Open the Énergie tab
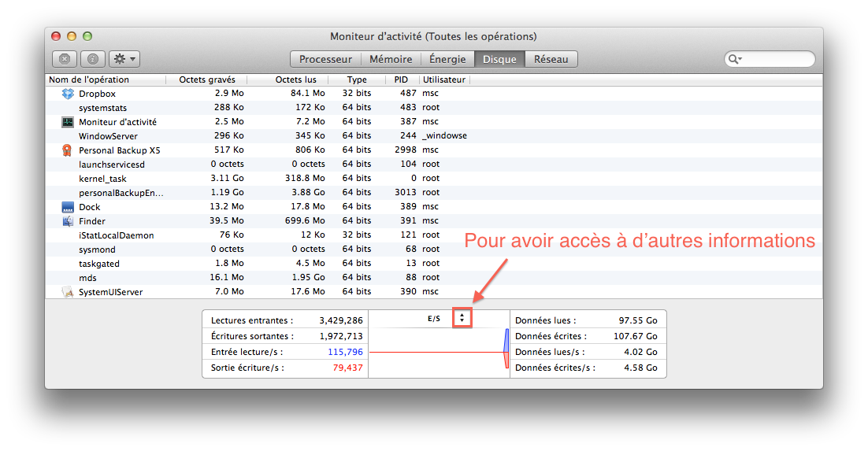The width and height of the screenshot is (868, 451). click(x=447, y=59)
